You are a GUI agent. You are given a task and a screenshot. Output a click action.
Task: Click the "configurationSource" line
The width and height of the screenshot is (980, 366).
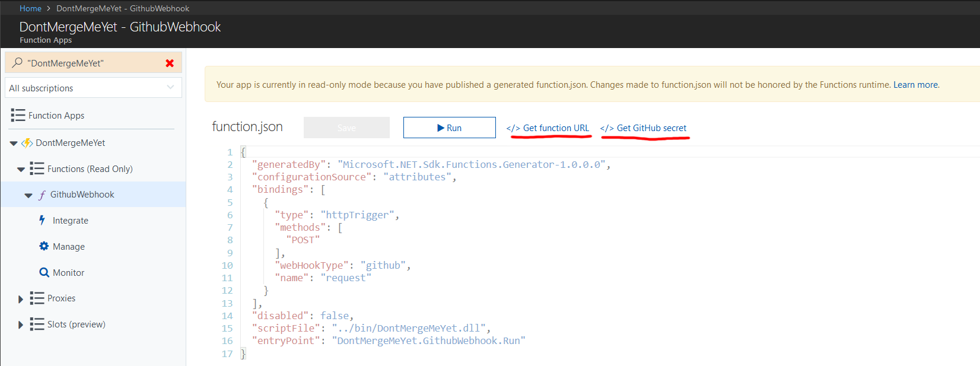pyautogui.click(x=354, y=177)
